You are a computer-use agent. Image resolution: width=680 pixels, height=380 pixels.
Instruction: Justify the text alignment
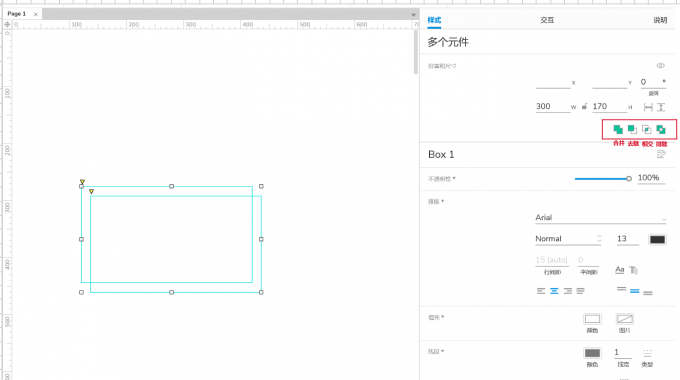pos(581,291)
